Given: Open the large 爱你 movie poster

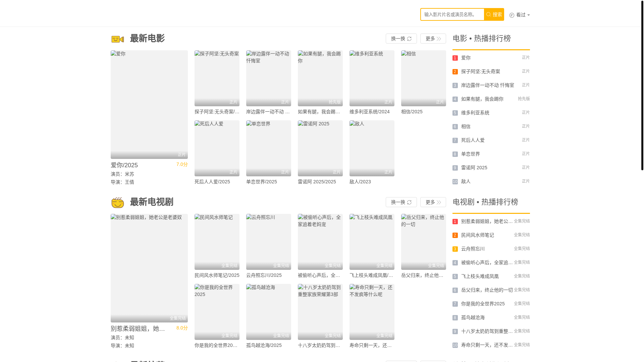Looking at the screenshot, I should tap(149, 105).
